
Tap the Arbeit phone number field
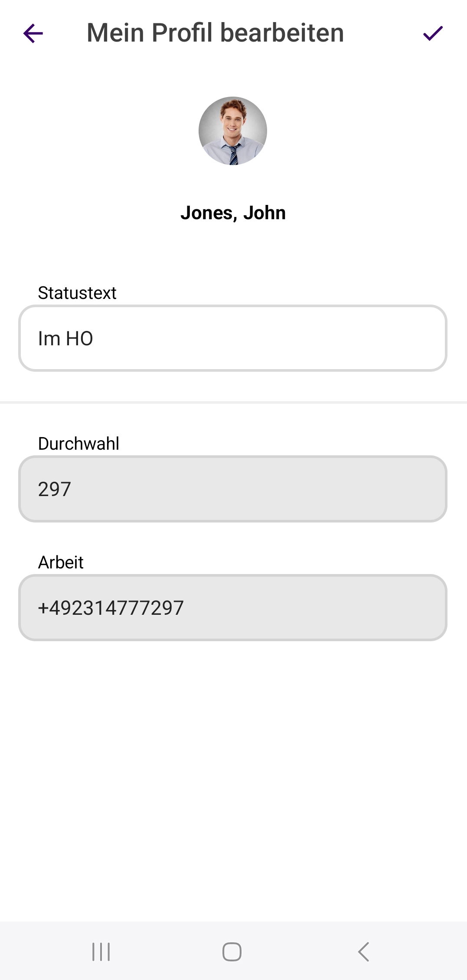(233, 608)
